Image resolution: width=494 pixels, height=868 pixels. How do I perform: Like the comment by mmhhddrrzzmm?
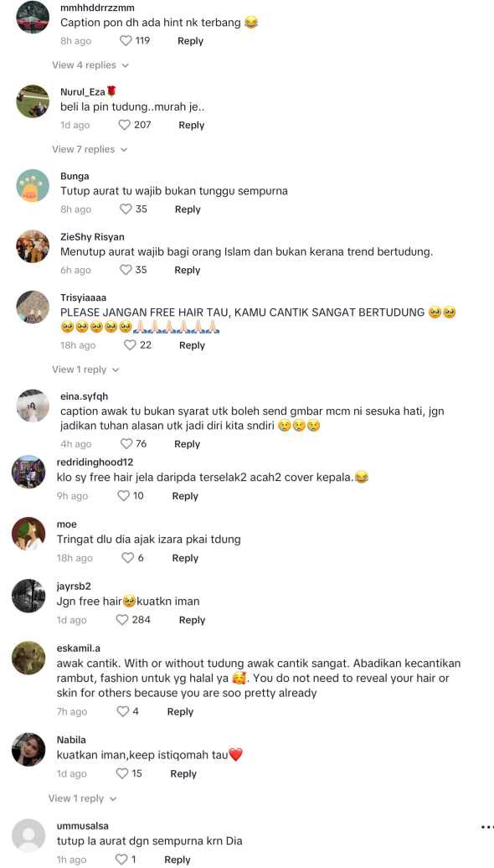point(126,41)
